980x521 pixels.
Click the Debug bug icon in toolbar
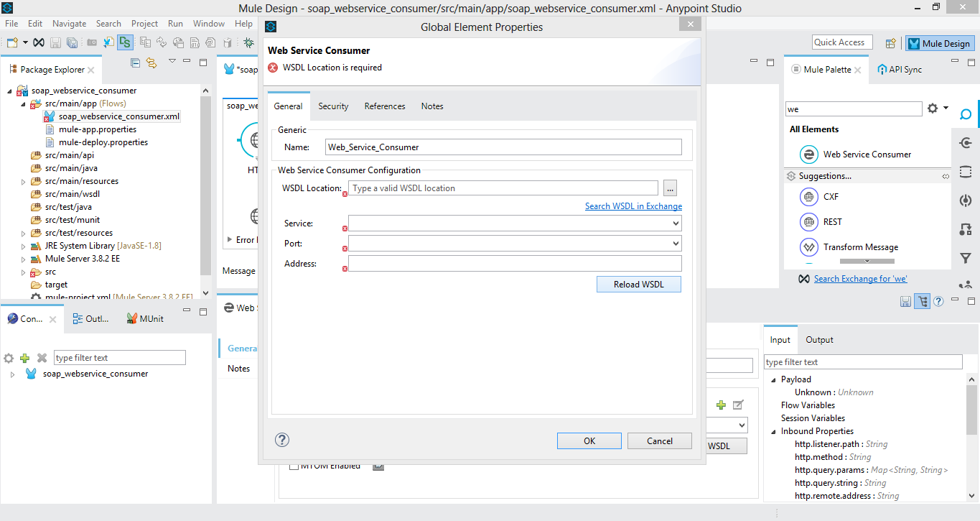point(248,42)
